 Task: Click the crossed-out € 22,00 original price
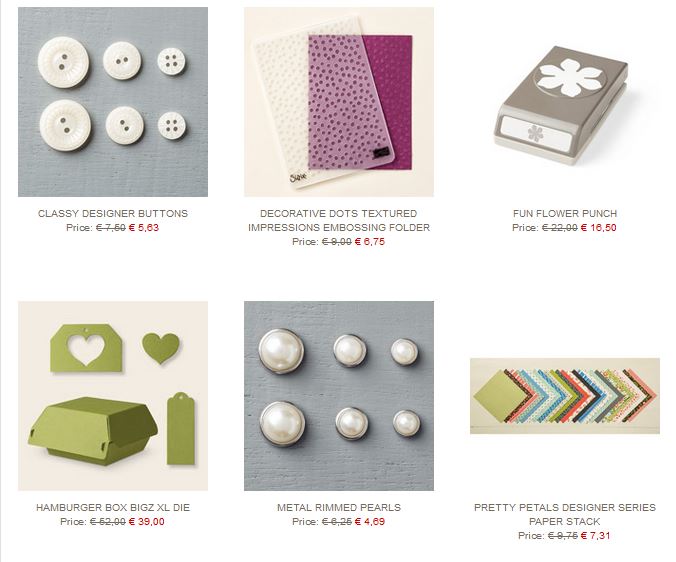coord(560,228)
